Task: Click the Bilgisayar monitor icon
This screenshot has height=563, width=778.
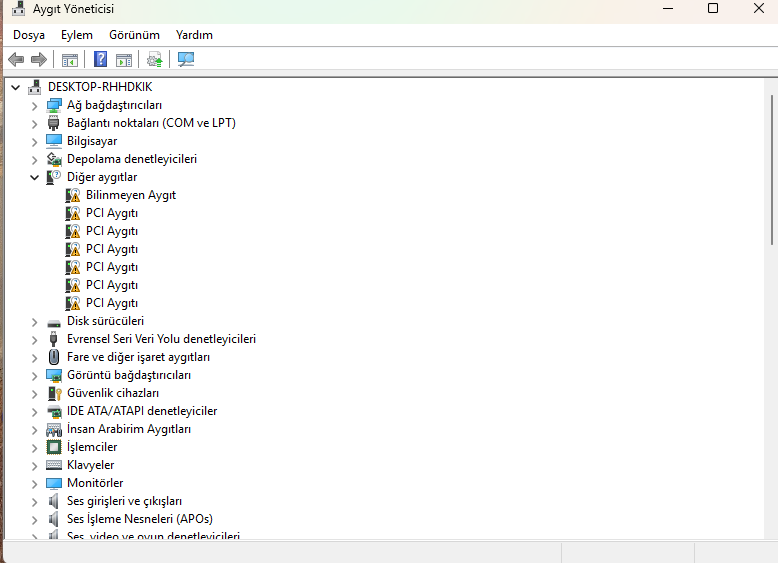Action: 54,141
